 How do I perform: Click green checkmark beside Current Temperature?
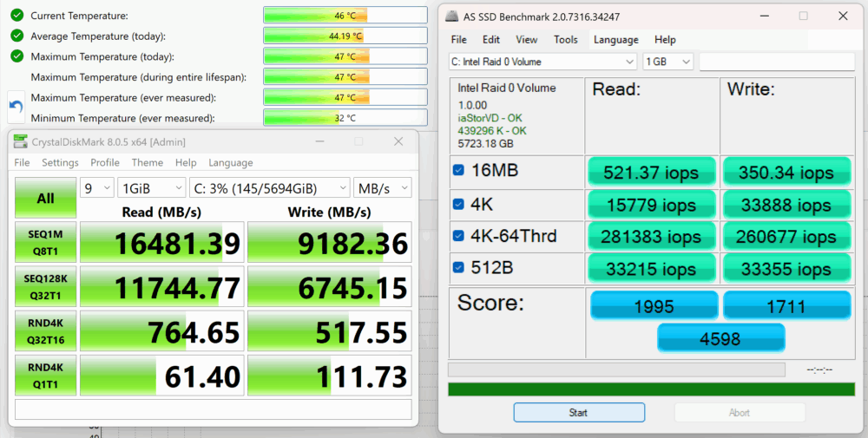pyautogui.click(x=17, y=16)
